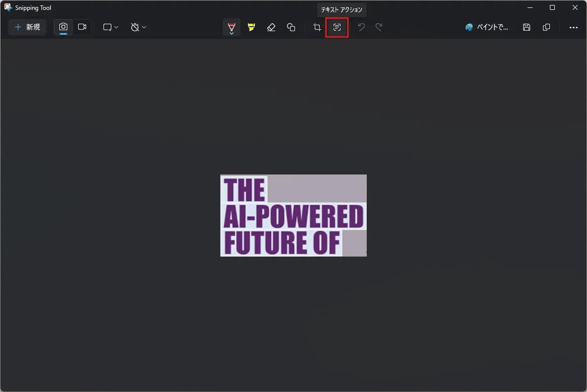
Task: Save the snip with floppy icon
Action: click(x=526, y=27)
